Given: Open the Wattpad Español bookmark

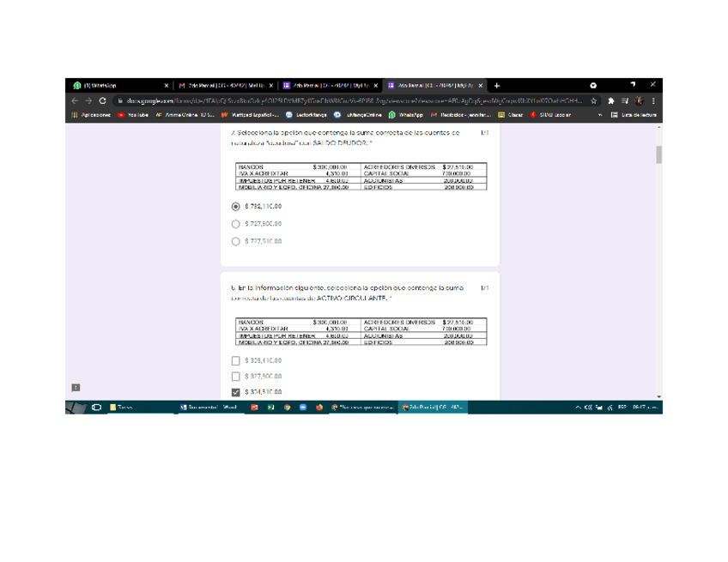Looking at the screenshot, I should 251,115.
